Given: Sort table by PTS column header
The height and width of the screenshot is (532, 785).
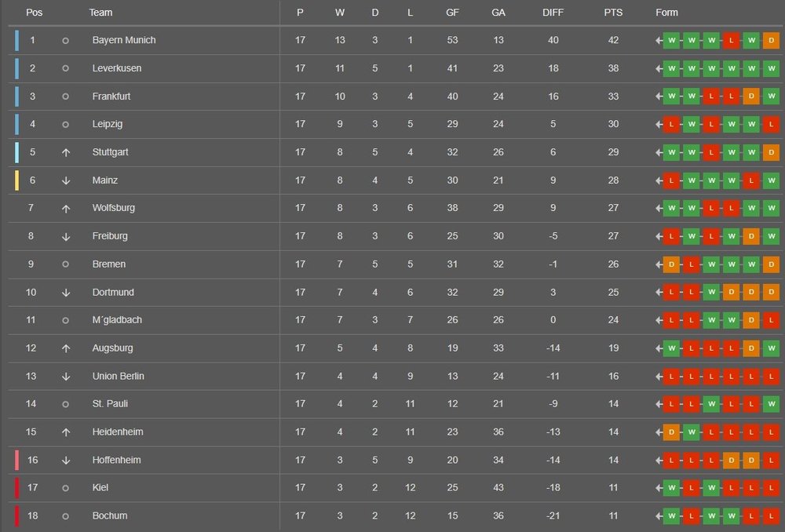Looking at the screenshot, I should coord(613,13).
